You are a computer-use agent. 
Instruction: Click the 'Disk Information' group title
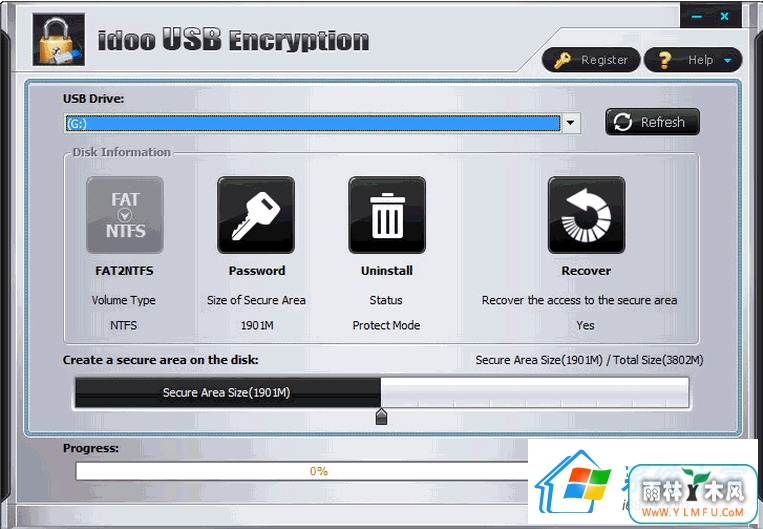click(122, 152)
